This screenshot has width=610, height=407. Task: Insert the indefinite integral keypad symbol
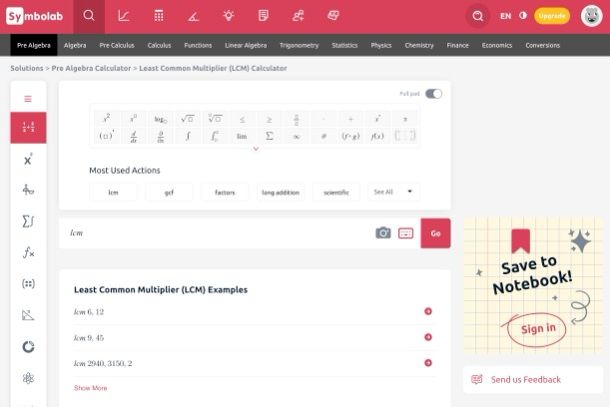point(188,136)
